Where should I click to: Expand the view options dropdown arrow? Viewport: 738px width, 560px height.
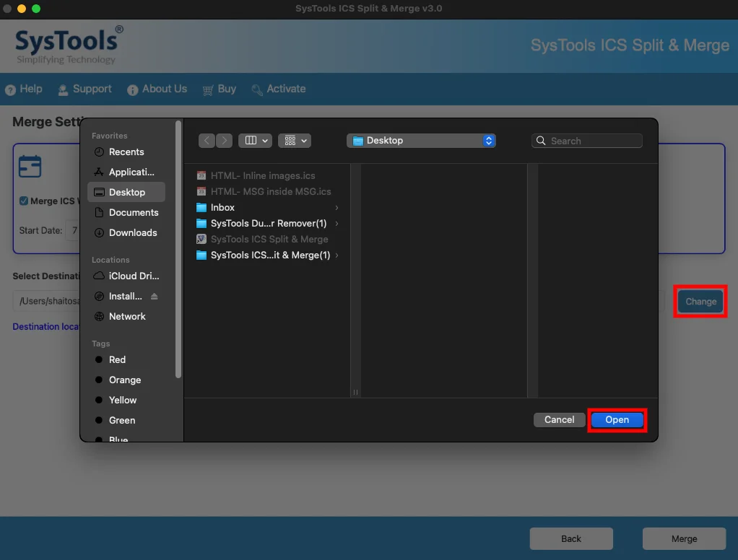[x=265, y=141]
